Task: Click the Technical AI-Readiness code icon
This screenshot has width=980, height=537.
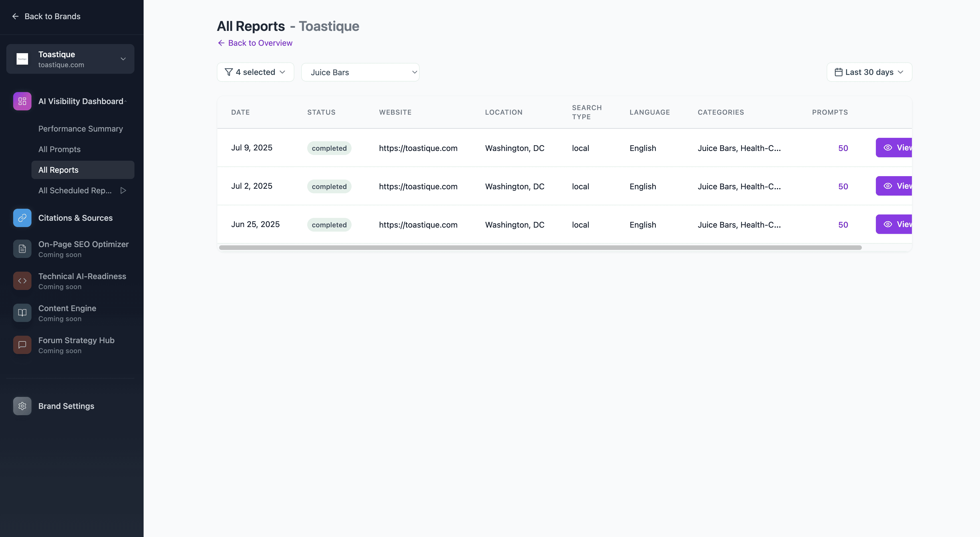Action: pos(22,281)
